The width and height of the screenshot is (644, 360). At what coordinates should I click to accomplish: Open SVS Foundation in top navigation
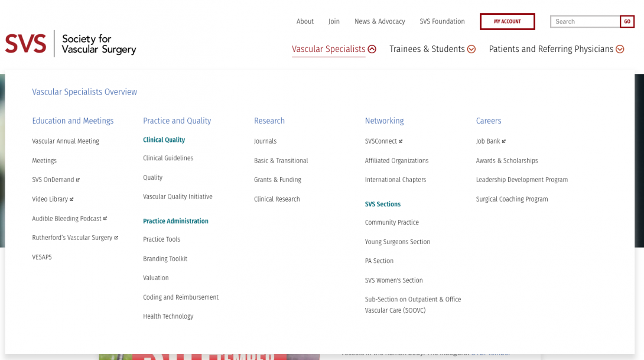pyautogui.click(x=443, y=21)
